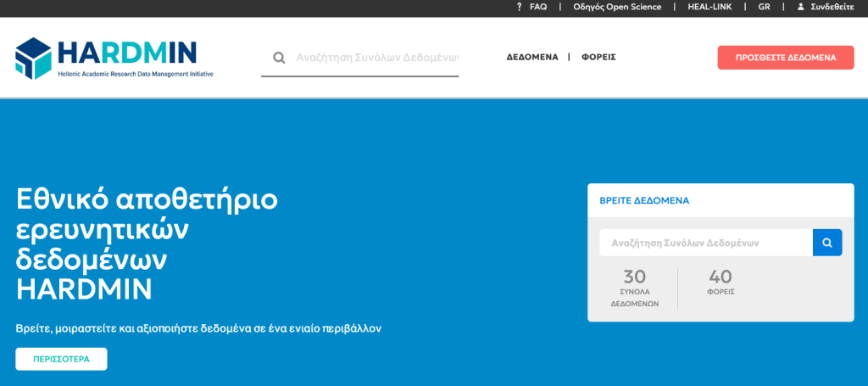The height and width of the screenshot is (386, 868).
Task: Click the ΠΕΡΙΣΣΟΤΕΡΑ button
Action: coord(61,359)
